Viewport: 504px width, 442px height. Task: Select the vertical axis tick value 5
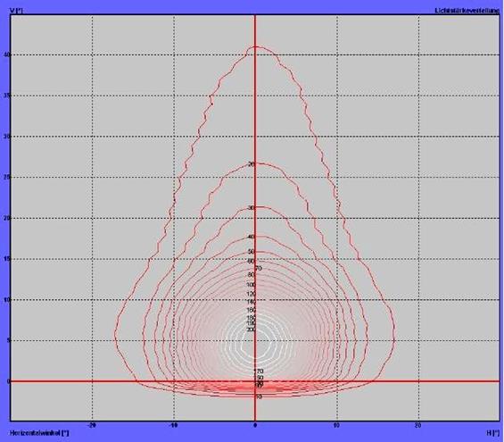(x=8, y=341)
